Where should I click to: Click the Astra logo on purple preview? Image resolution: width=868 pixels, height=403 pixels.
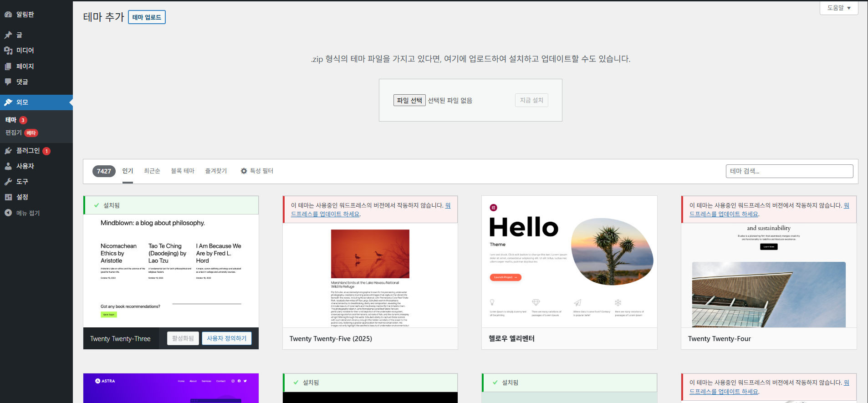click(105, 381)
